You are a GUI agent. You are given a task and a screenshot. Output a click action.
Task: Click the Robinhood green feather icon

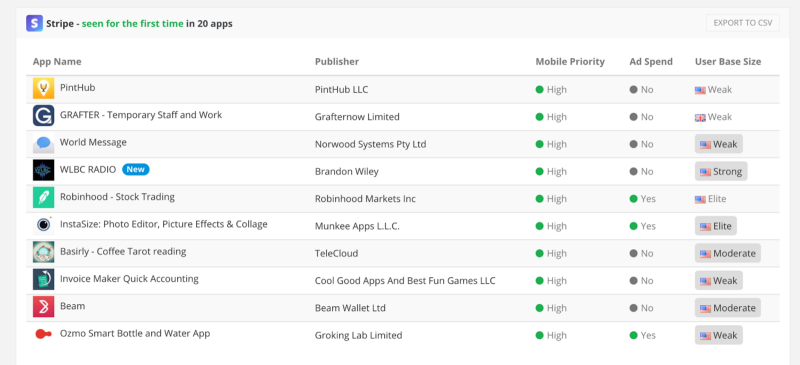[x=43, y=198]
